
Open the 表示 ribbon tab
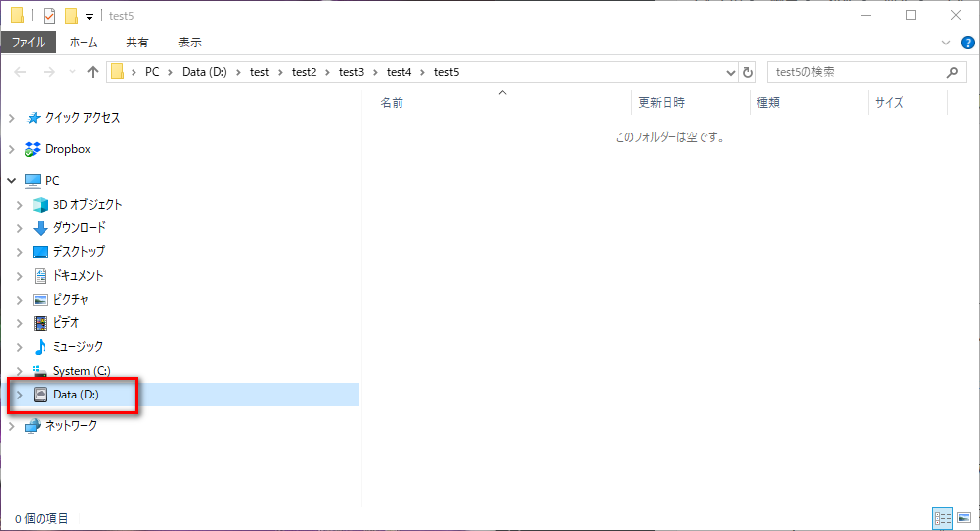[189, 43]
